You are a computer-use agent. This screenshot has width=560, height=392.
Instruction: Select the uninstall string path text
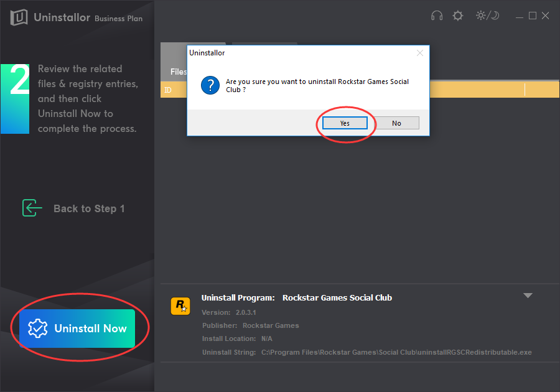point(396,352)
